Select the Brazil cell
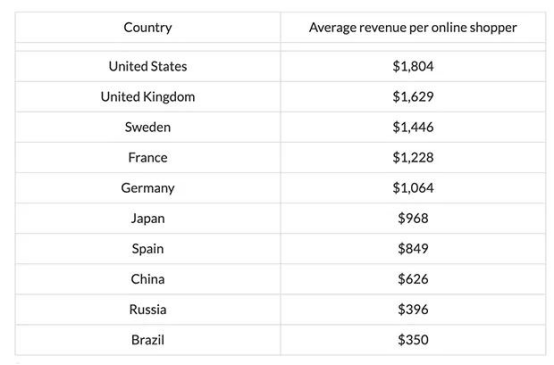 pos(148,340)
